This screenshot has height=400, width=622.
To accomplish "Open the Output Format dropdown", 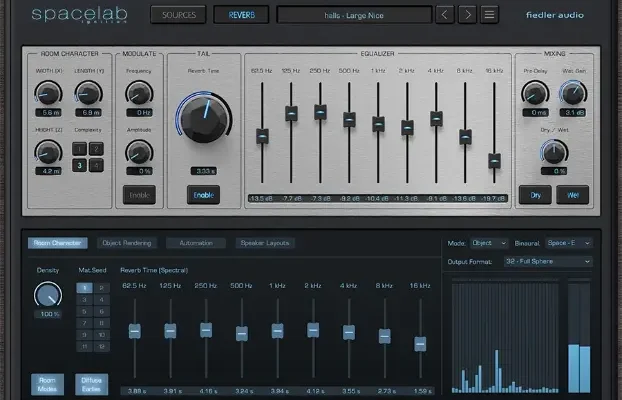I will (547, 262).
